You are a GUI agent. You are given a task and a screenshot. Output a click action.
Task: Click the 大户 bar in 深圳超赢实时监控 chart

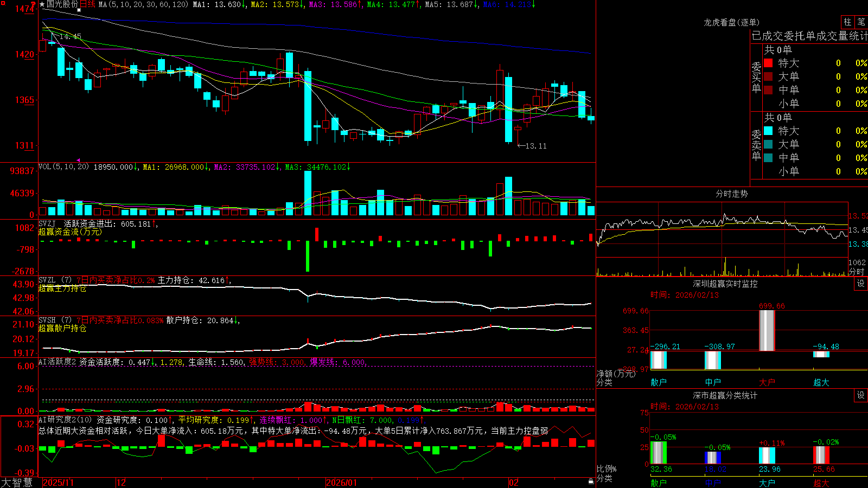click(x=767, y=330)
